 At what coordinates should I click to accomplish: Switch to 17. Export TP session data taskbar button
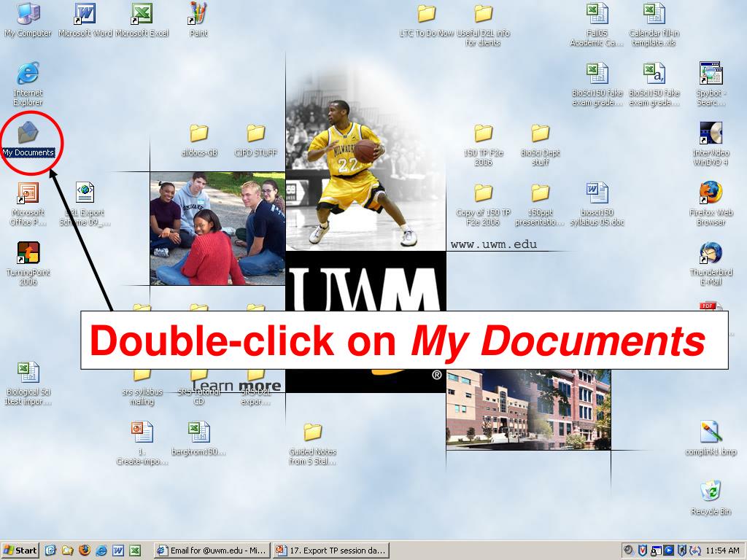coord(332,551)
